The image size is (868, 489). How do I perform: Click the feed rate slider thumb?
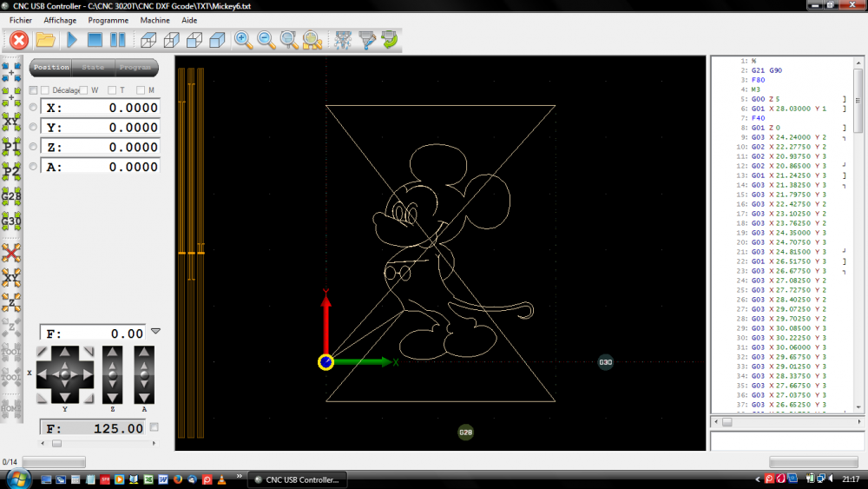tap(56, 444)
